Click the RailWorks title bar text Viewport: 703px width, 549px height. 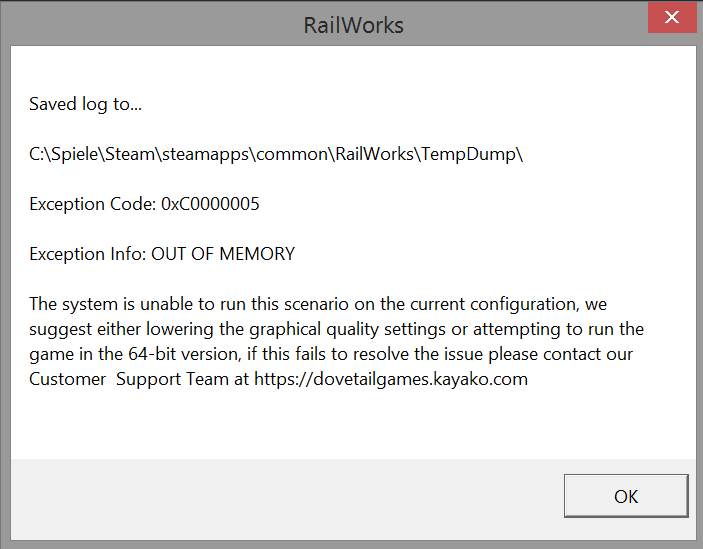click(353, 25)
